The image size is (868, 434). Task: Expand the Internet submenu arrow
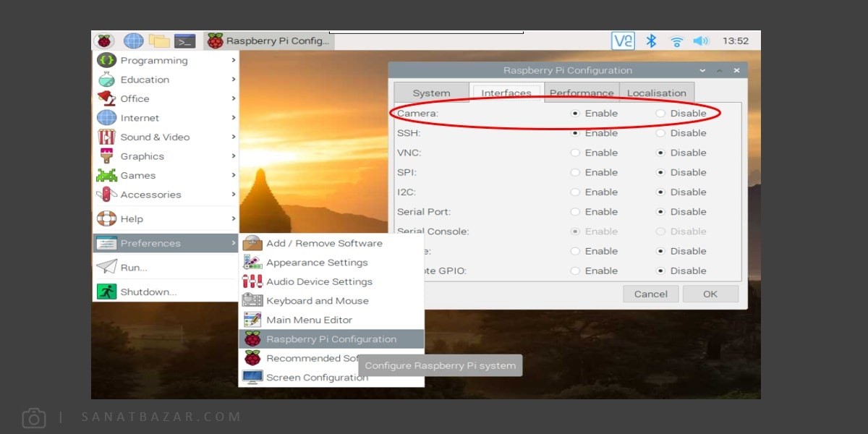click(234, 118)
